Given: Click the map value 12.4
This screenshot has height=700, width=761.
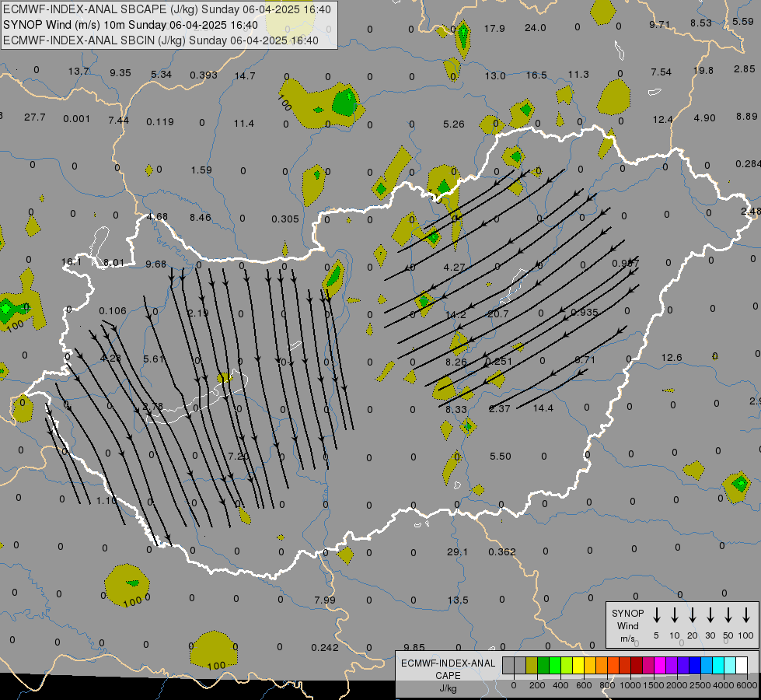Looking at the screenshot, I should 662,120.
